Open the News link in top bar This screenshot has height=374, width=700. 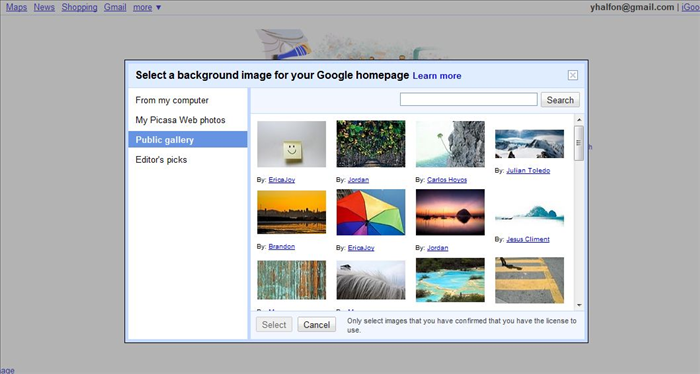tap(44, 7)
